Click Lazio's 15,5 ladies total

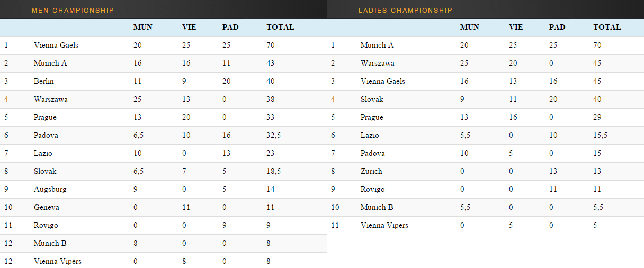pos(600,135)
